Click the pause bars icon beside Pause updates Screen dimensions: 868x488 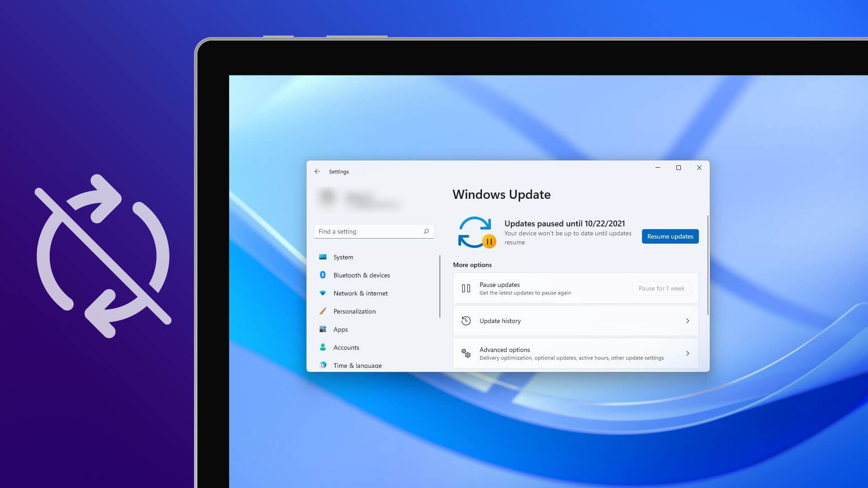tap(466, 288)
